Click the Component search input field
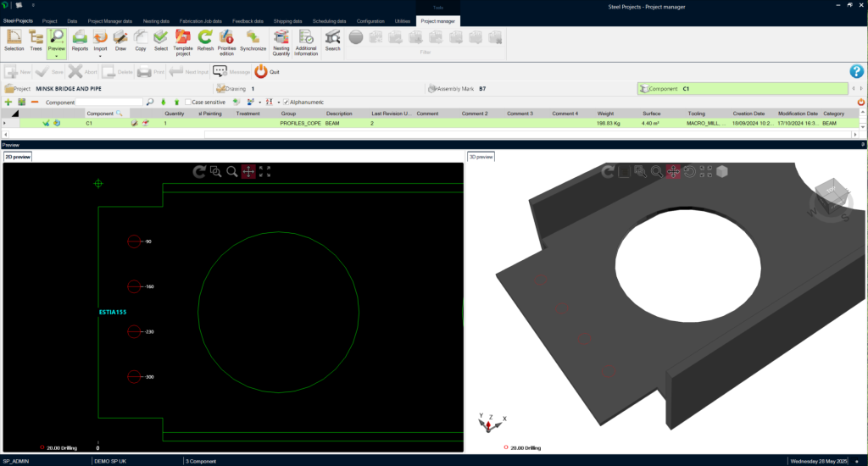This screenshot has height=466, width=868. (109, 102)
